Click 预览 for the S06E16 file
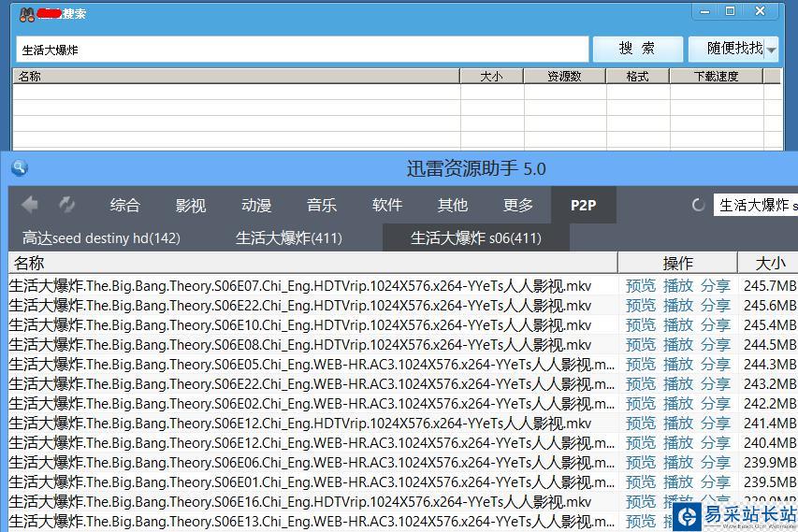Viewport: 798px width, 532px height. tap(640, 502)
